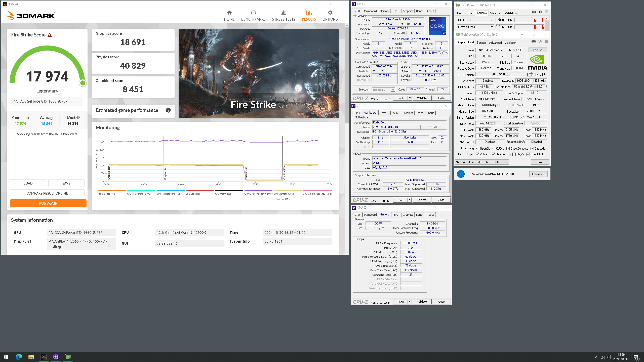Screen dimensions: 644x362
Task: Toggle the Vulkan checkbox
Action: [477, 154]
